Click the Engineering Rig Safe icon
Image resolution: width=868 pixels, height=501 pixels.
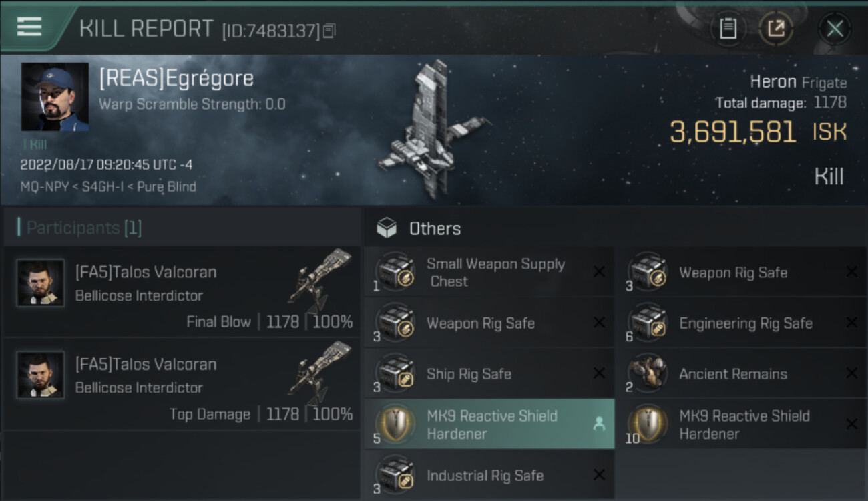coord(648,323)
